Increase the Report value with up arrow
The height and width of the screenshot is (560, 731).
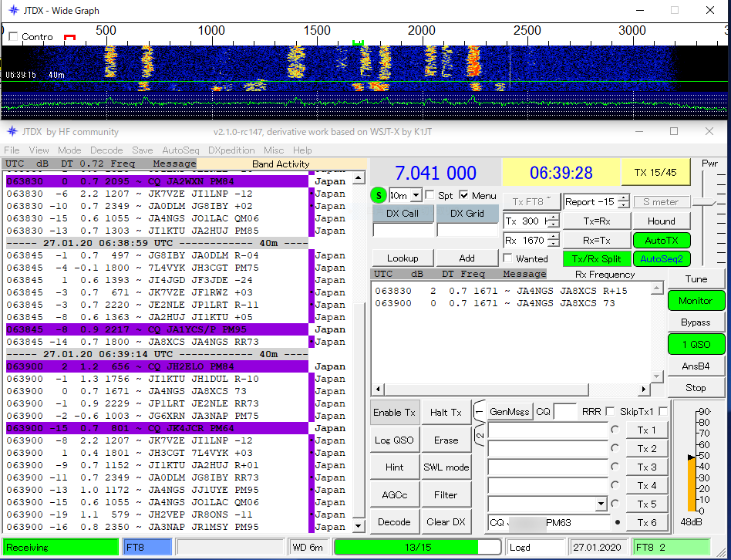(622, 198)
